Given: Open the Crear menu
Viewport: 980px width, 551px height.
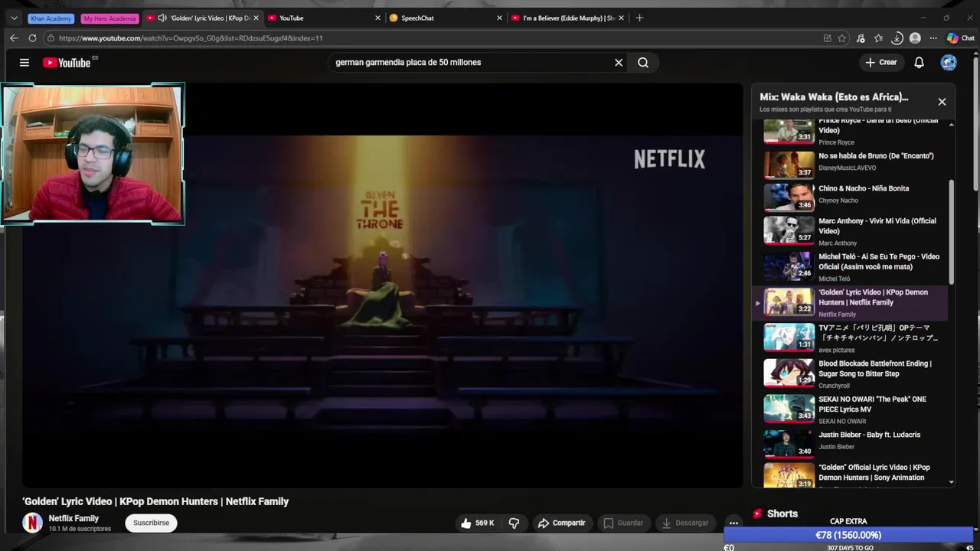Looking at the screenshot, I should (x=880, y=63).
